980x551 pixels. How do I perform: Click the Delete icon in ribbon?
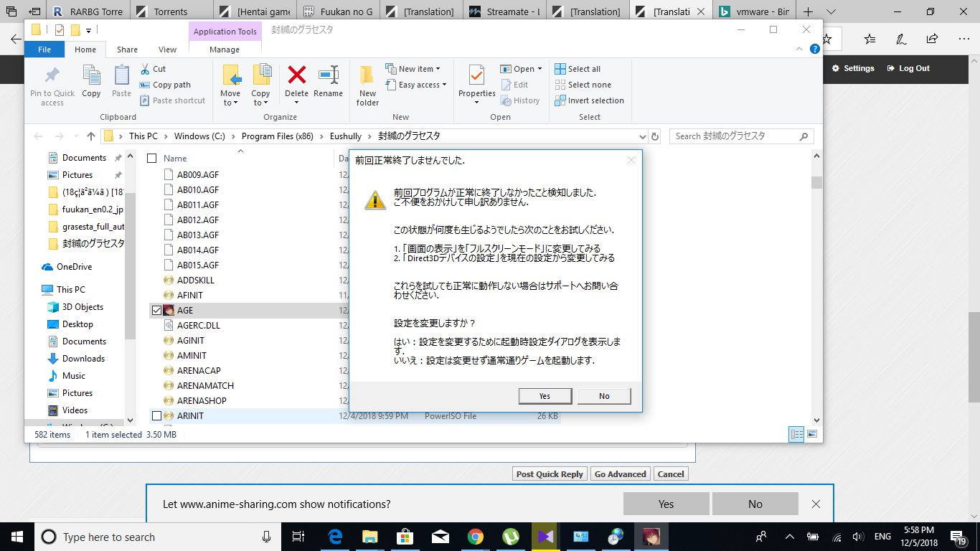click(x=296, y=76)
